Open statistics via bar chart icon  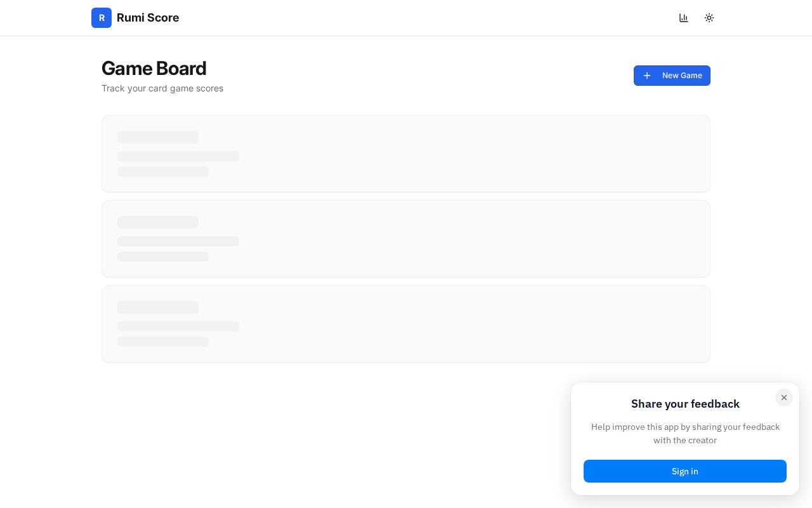[683, 18]
